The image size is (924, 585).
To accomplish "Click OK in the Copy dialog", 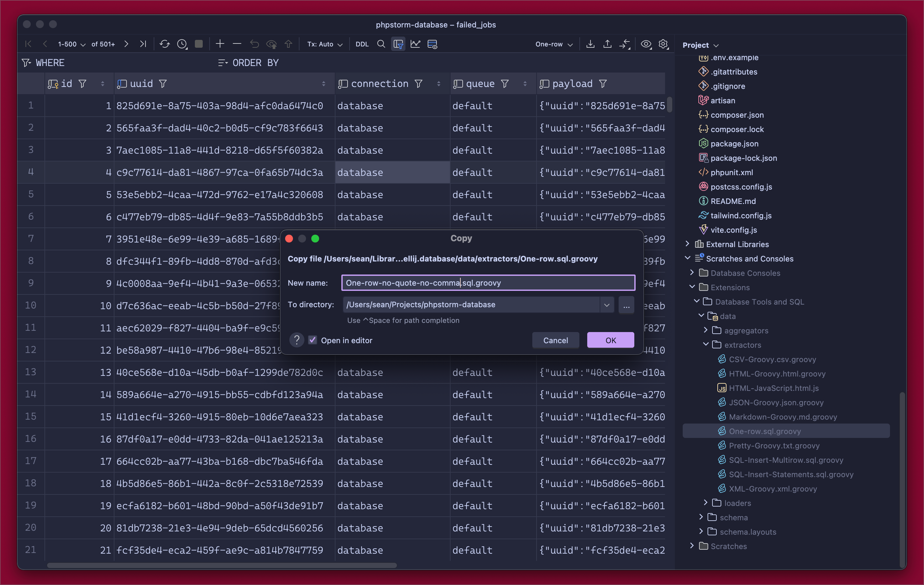I will click(x=610, y=340).
